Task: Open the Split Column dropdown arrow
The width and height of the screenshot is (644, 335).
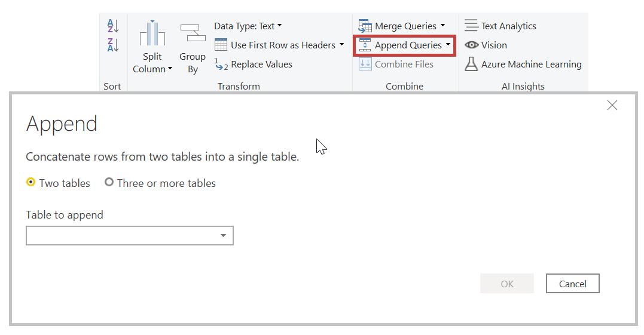Action: click(170, 69)
